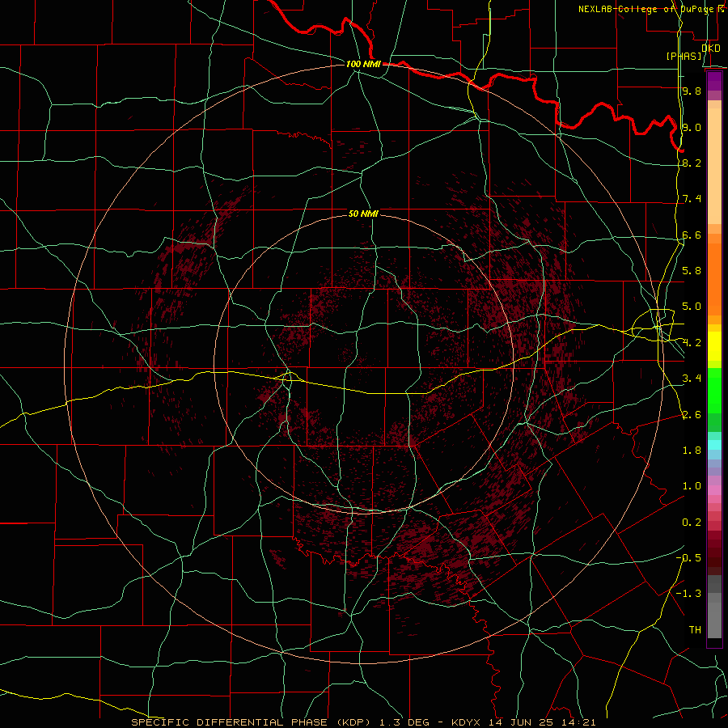The height and width of the screenshot is (728, 728).
Task: Click the 50 NMI range ring label
Action: coord(363,214)
